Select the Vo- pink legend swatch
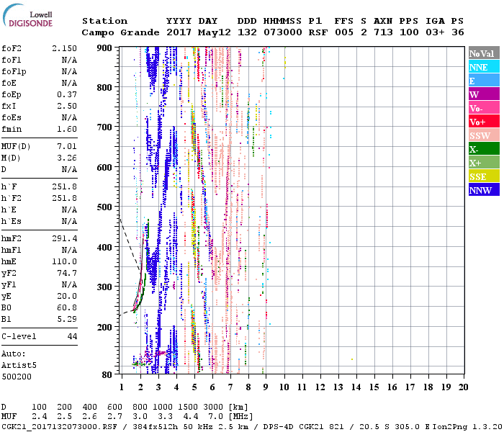504x432 pixels. click(x=484, y=108)
